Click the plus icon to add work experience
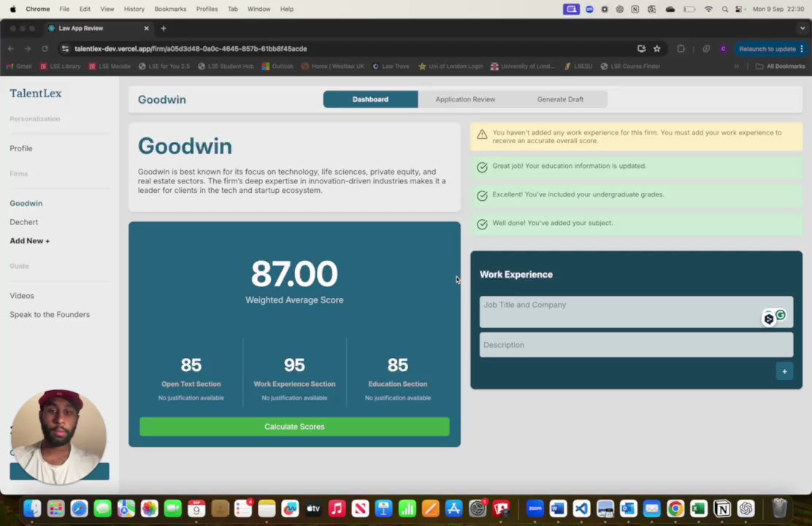This screenshot has height=526, width=812. 784,372
